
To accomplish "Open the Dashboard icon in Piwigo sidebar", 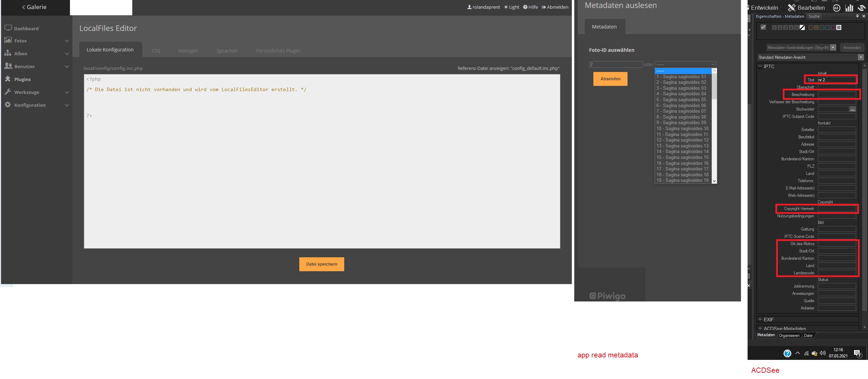I will [x=8, y=28].
